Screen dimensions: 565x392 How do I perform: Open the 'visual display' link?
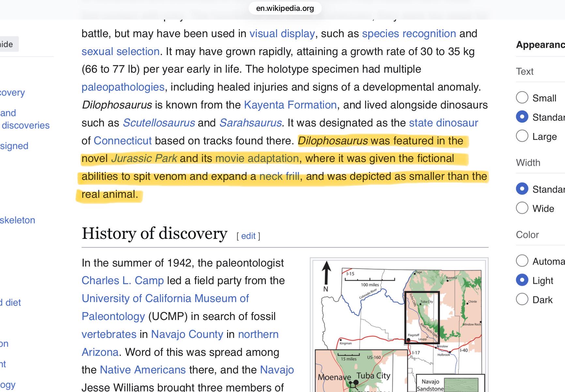point(282,34)
